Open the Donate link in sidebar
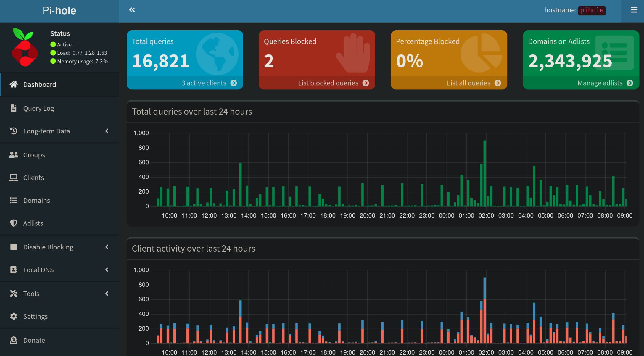This screenshot has height=356, width=644. click(59, 340)
